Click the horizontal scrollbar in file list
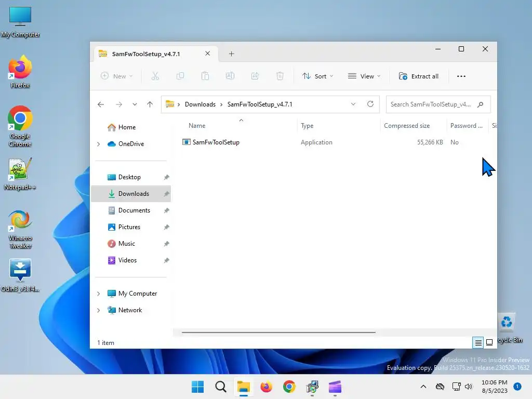 point(278,332)
